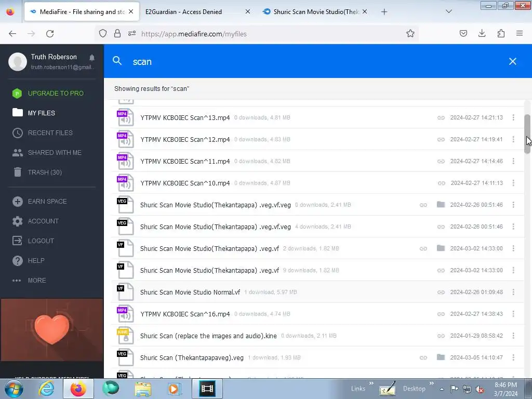The image size is (532, 399).
Task: Open Windows Explorer folder in taskbar
Action: 143,389
